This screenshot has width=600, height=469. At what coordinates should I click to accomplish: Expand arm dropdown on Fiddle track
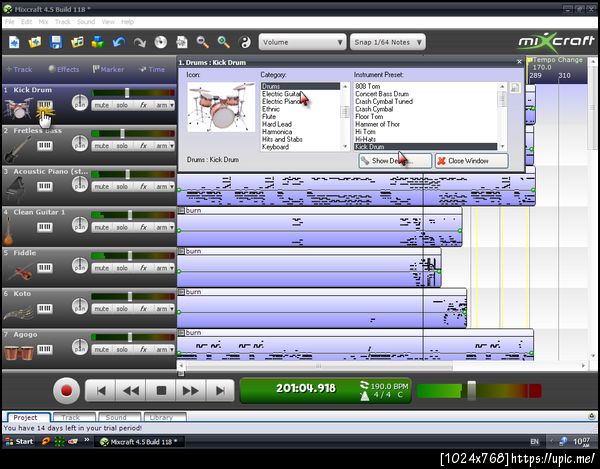click(172, 268)
